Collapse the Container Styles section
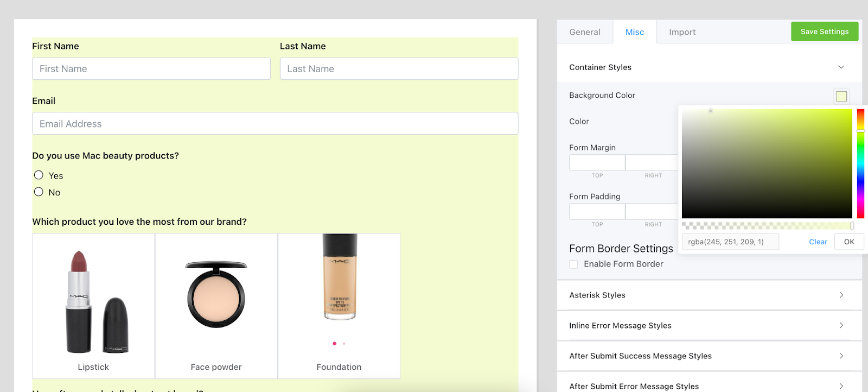 point(709,67)
